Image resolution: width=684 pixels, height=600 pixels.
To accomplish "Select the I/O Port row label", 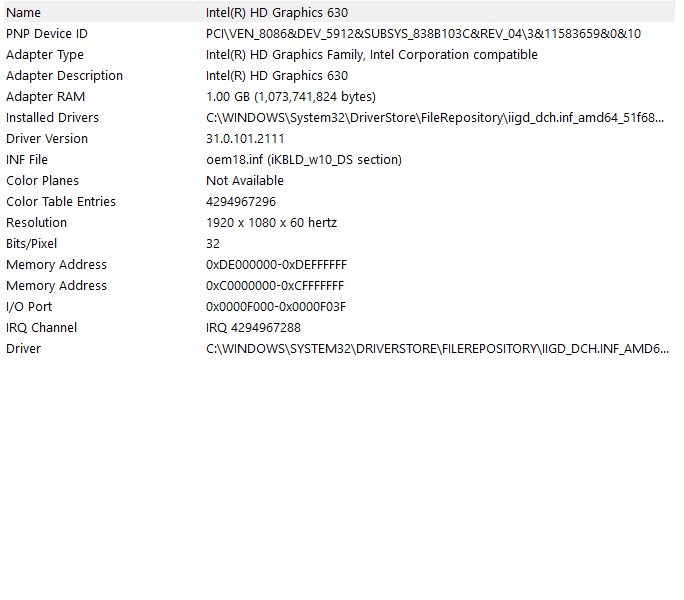I will [x=29, y=306].
